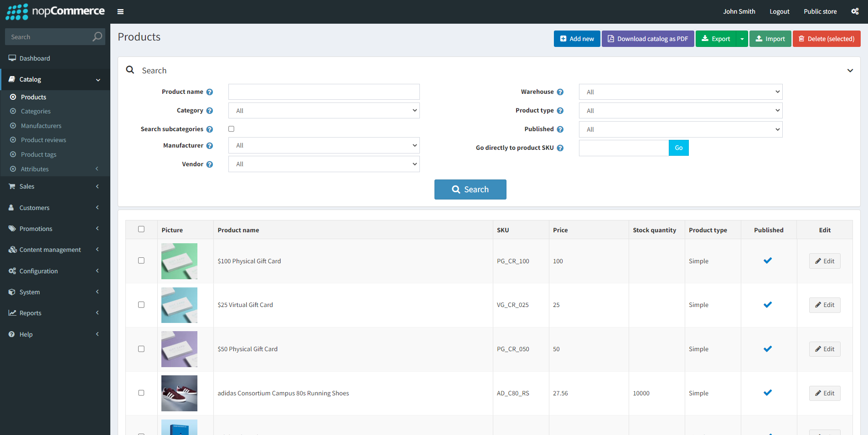Toggle the Search subcategories checkbox
Screen dimensions: 868x435
point(232,129)
